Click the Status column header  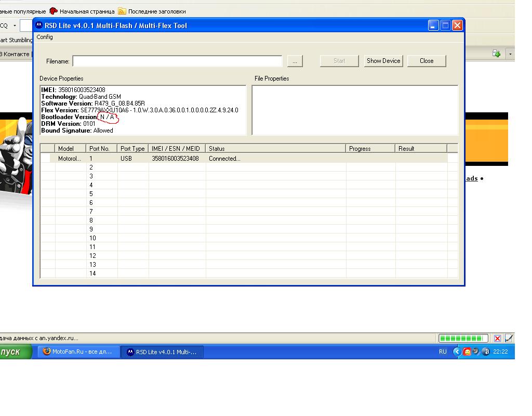point(275,148)
